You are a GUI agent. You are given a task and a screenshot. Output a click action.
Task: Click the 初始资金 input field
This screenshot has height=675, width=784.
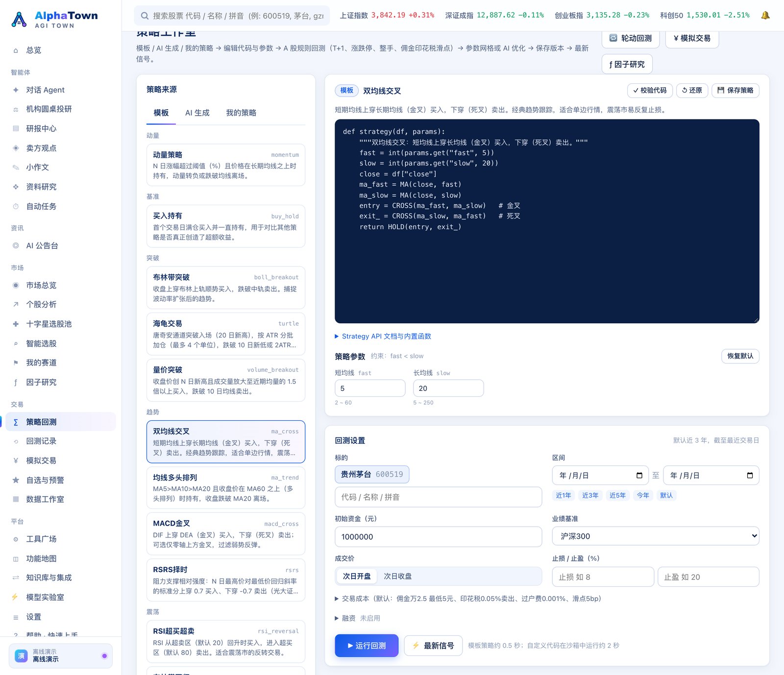point(438,537)
